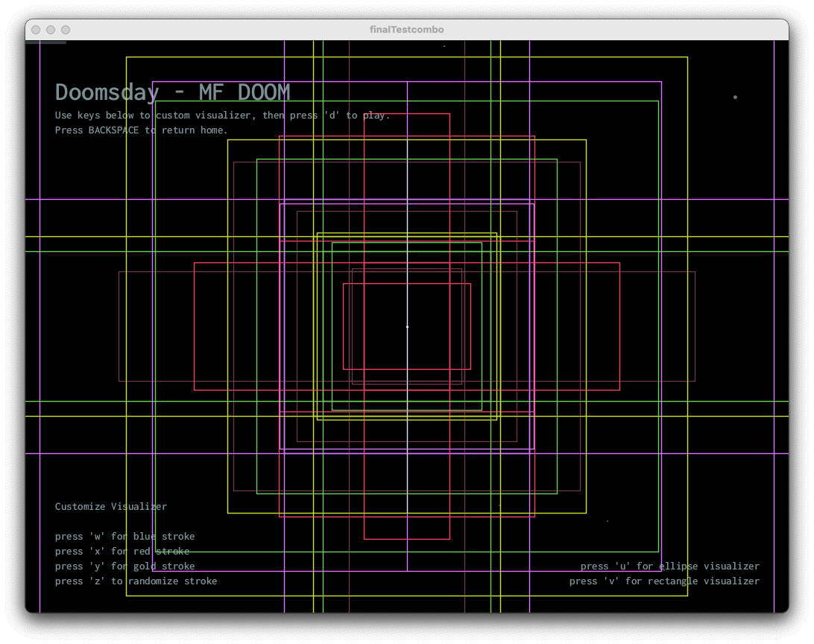814x644 pixels.
Task: Choose the 'v' for rectangle visualizer option
Action: (664, 581)
